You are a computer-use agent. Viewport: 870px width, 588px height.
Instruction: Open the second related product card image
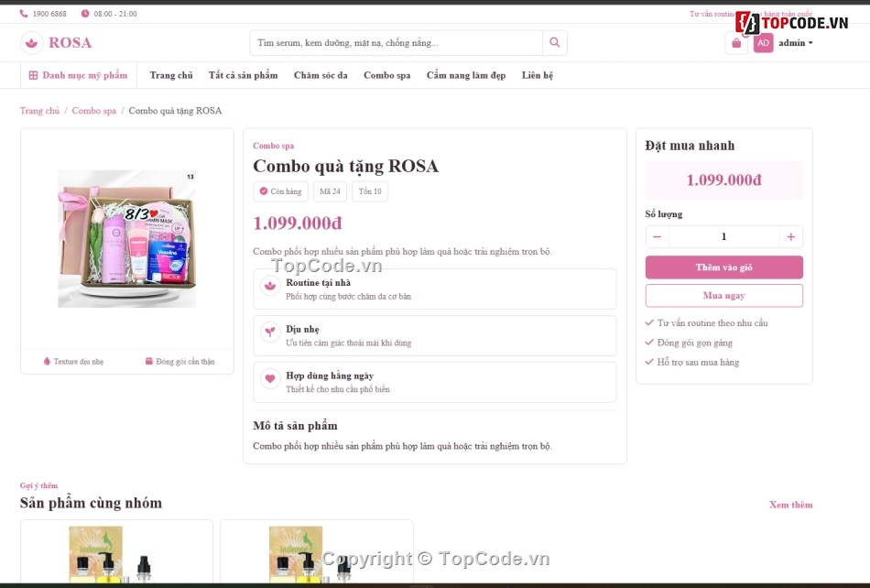[x=316, y=554]
